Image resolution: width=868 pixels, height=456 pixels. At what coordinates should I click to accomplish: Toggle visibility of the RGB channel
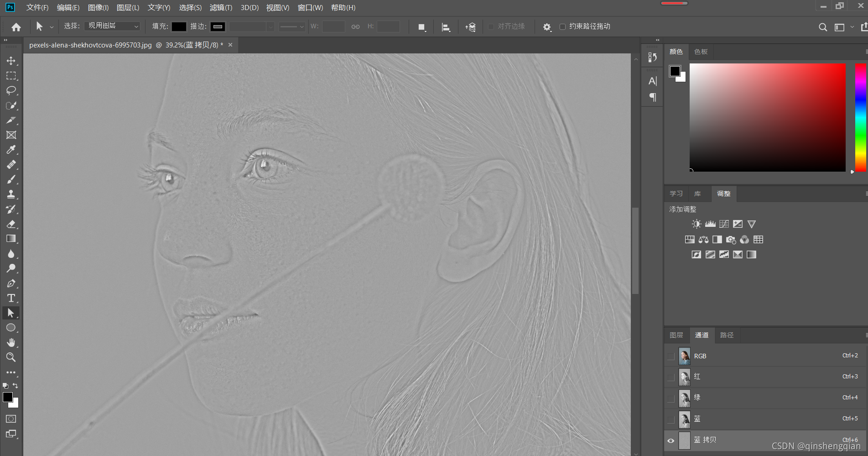click(x=671, y=356)
